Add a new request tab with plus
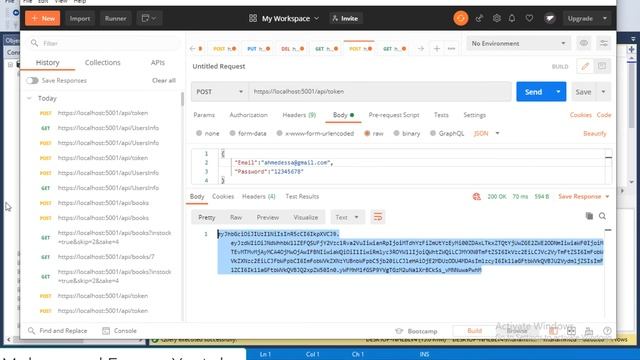The width and height of the screenshot is (640, 360). click(437, 49)
